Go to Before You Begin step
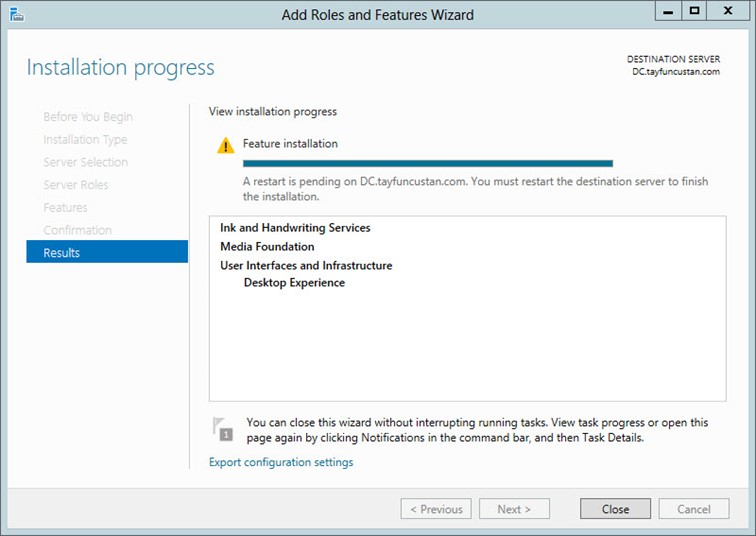The height and width of the screenshot is (536, 756). pyautogui.click(x=88, y=117)
